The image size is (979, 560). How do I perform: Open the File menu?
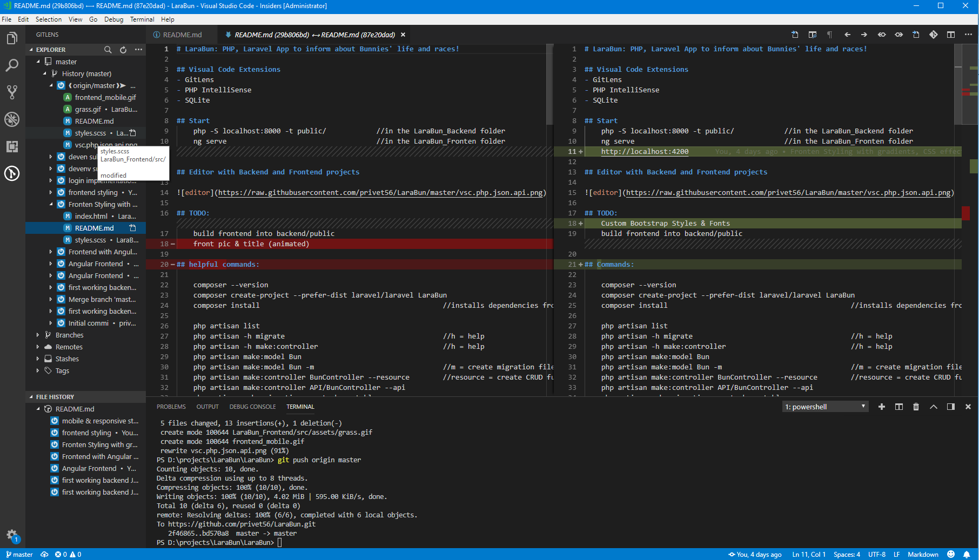click(x=6, y=19)
